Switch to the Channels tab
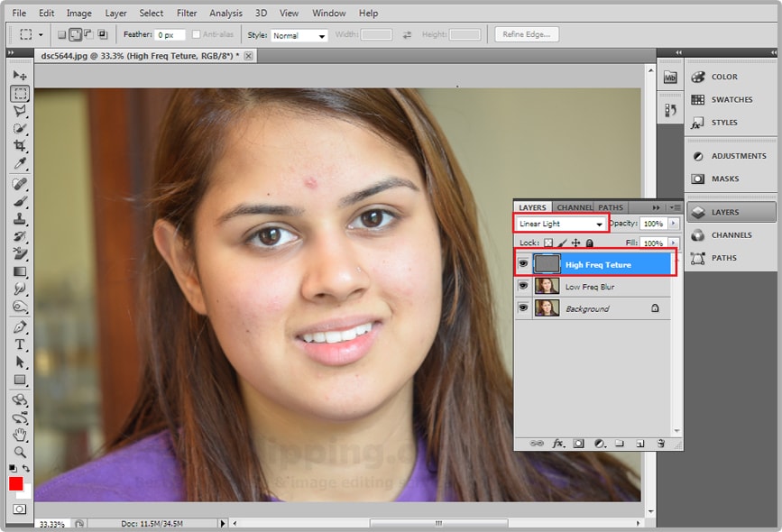 (x=574, y=206)
